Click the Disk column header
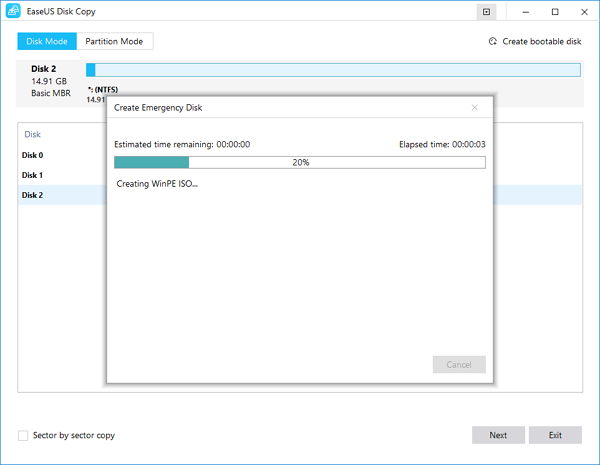Image resolution: width=600 pixels, height=465 pixels. [x=33, y=134]
